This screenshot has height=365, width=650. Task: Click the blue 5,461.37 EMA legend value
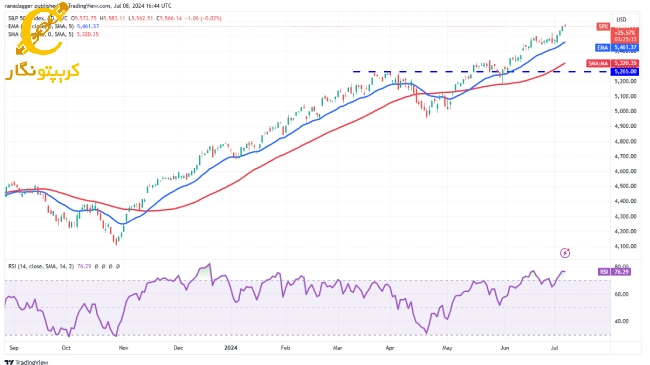[x=88, y=26]
